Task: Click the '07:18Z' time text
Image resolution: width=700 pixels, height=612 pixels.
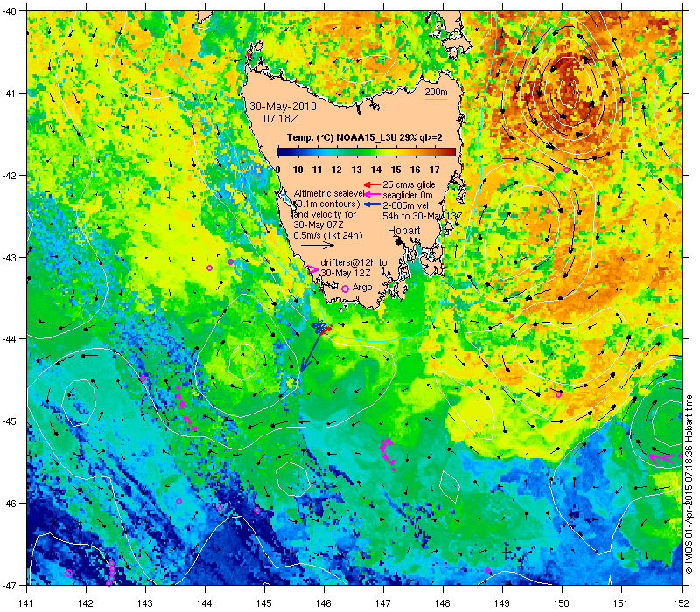Action: (280, 119)
